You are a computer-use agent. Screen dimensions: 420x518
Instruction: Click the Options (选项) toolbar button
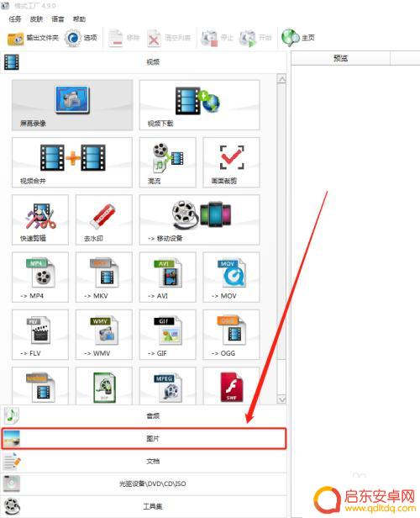click(81, 38)
